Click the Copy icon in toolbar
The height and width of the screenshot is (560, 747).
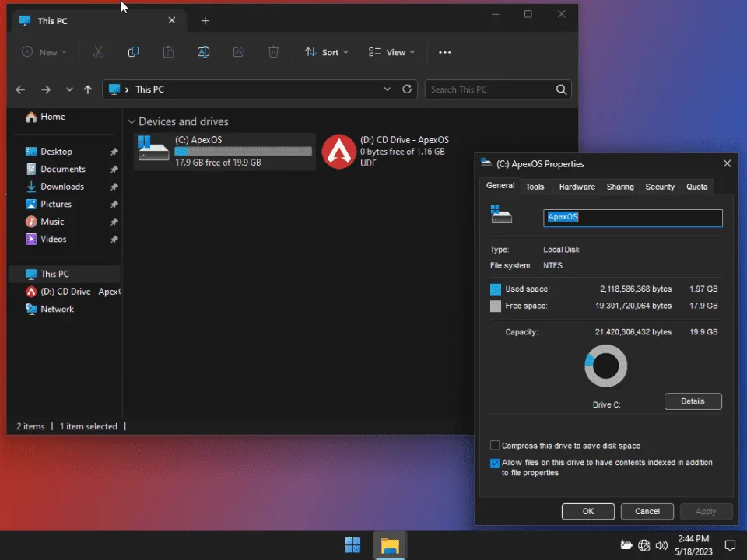133,52
